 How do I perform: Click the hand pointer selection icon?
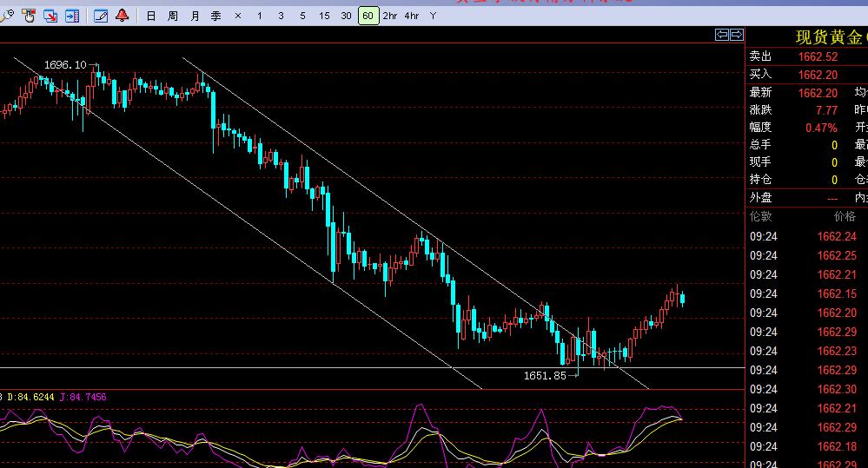coord(29,16)
